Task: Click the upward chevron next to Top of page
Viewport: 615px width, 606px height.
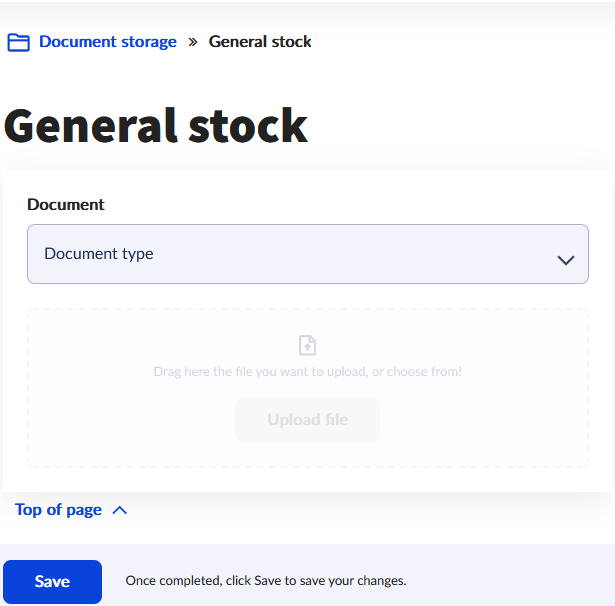Action: 120,510
